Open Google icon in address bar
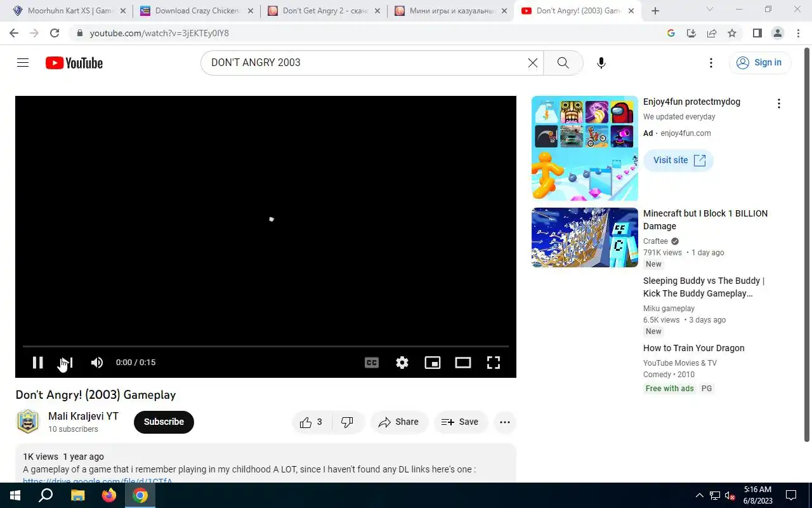The image size is (812, 508). [x=671, y=33]
